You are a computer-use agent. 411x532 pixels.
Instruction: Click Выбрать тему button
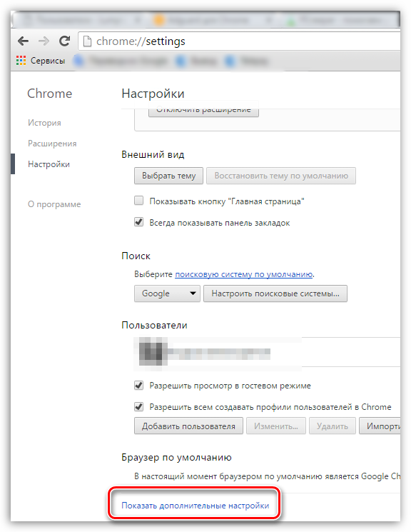pos(168,176)
